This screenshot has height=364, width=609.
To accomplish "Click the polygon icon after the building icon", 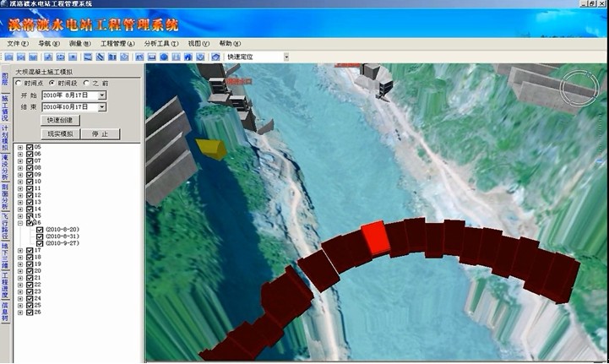I will (x=124, y=57).
